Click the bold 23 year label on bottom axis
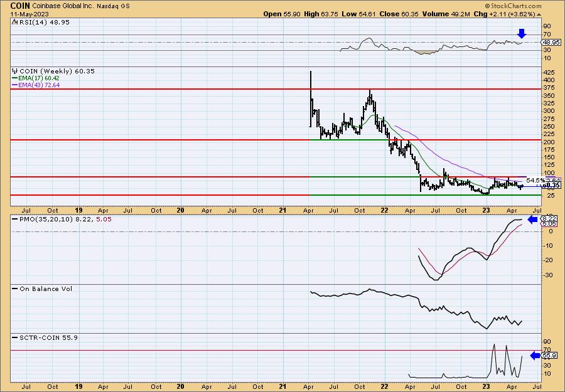The image size is (565, 392). (x=486, y=386)
